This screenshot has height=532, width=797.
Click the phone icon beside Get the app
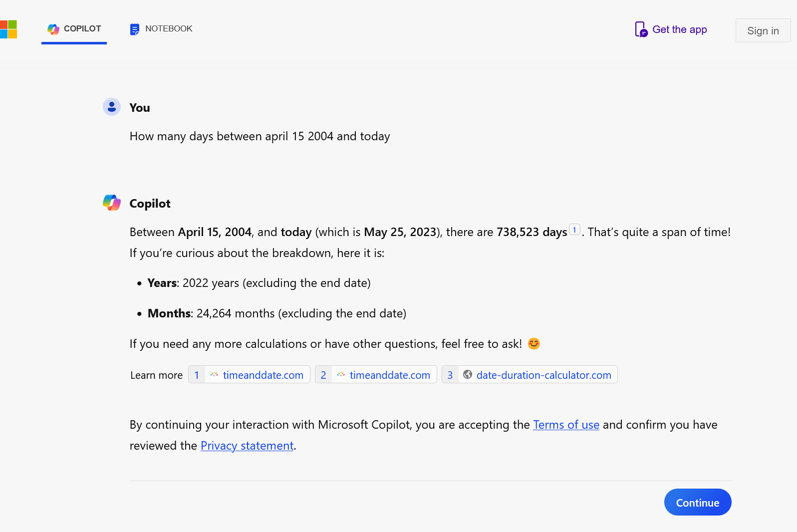pos(641,29)
